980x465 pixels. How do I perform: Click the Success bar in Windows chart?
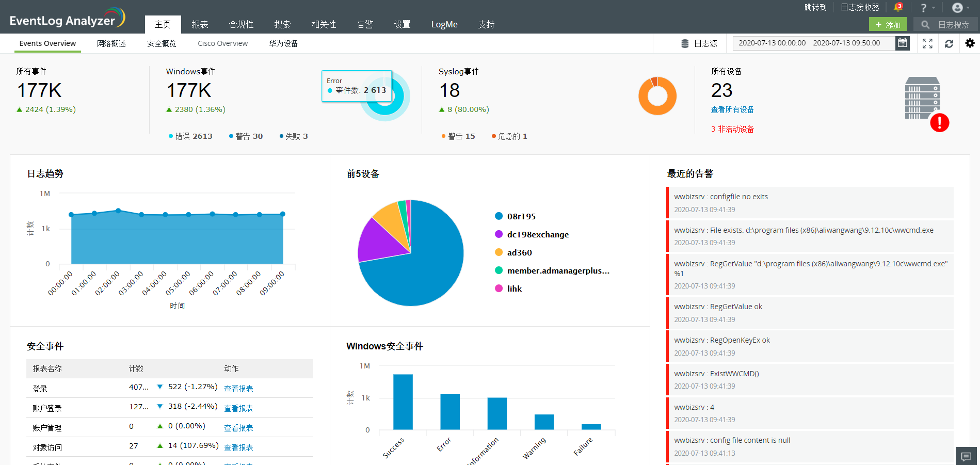[403, 402]
